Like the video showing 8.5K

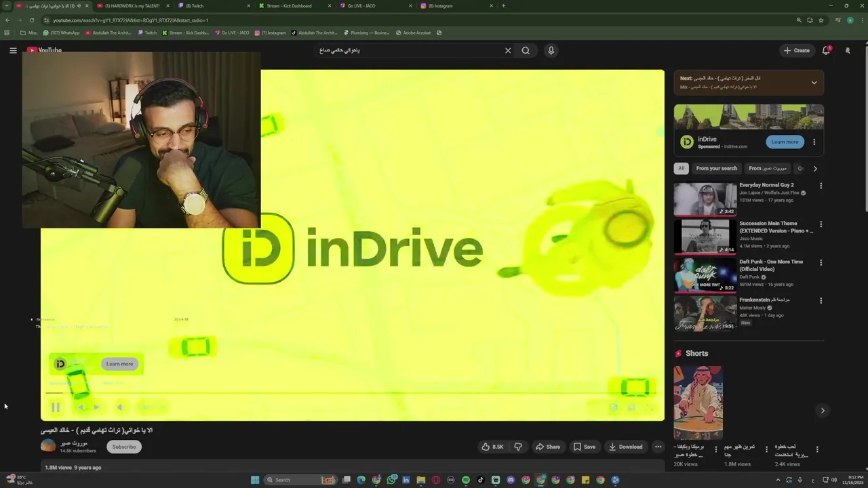coord(492,447)
